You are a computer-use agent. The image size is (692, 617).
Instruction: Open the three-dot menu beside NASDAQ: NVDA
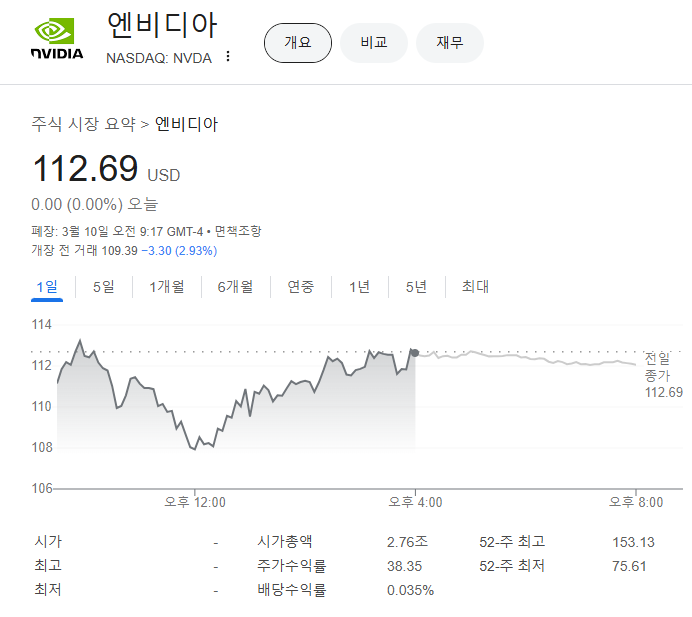(228, 56)
